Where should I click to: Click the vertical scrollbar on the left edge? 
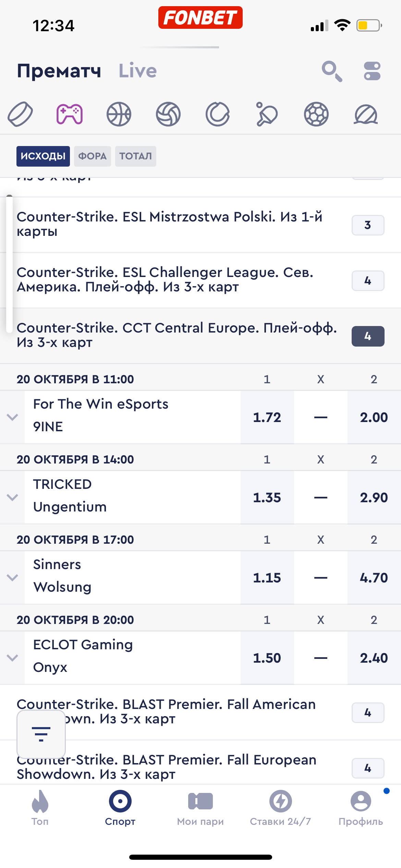[10, 263]
